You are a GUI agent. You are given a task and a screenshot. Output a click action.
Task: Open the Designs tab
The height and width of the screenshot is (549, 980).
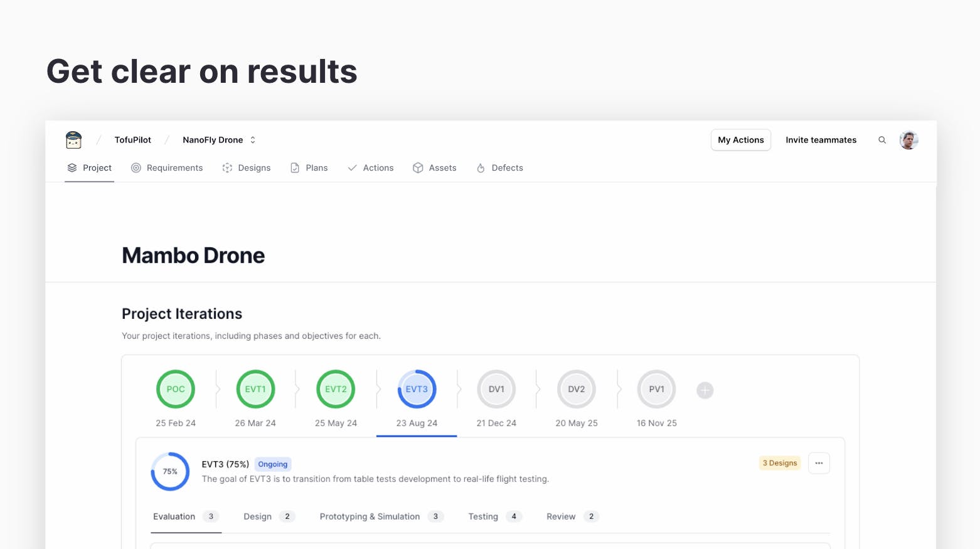click(x=247, y=168)
